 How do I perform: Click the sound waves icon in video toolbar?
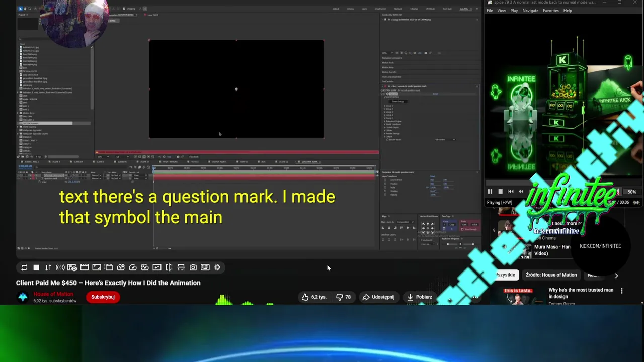(x=60, y=267)
